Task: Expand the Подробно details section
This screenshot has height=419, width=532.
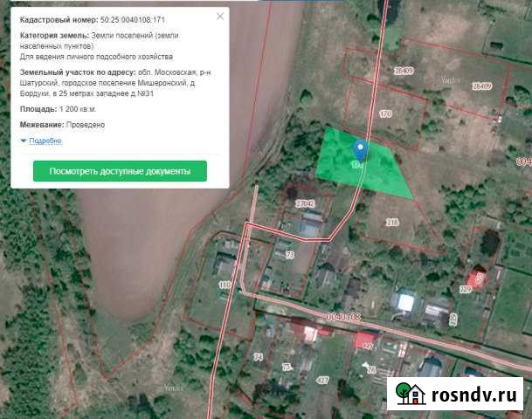Action: pos(45,141)
